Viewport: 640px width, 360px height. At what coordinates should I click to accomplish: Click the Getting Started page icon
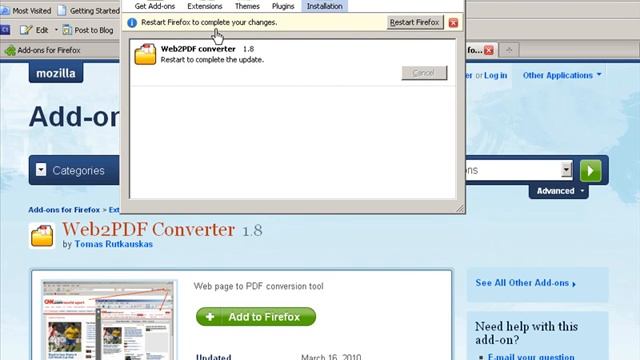coord(62,10)
